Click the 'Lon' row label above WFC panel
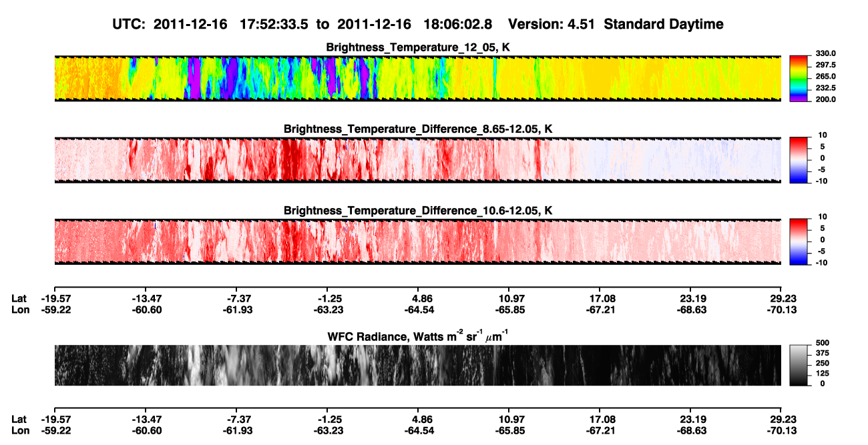868x445 pixels. (19, 310)
